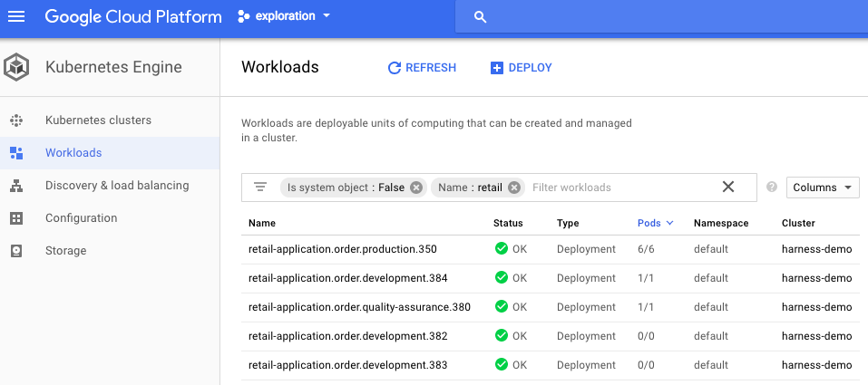868x385 pixels.
Task: Focus the top search bar field
Action: [661, 16]
